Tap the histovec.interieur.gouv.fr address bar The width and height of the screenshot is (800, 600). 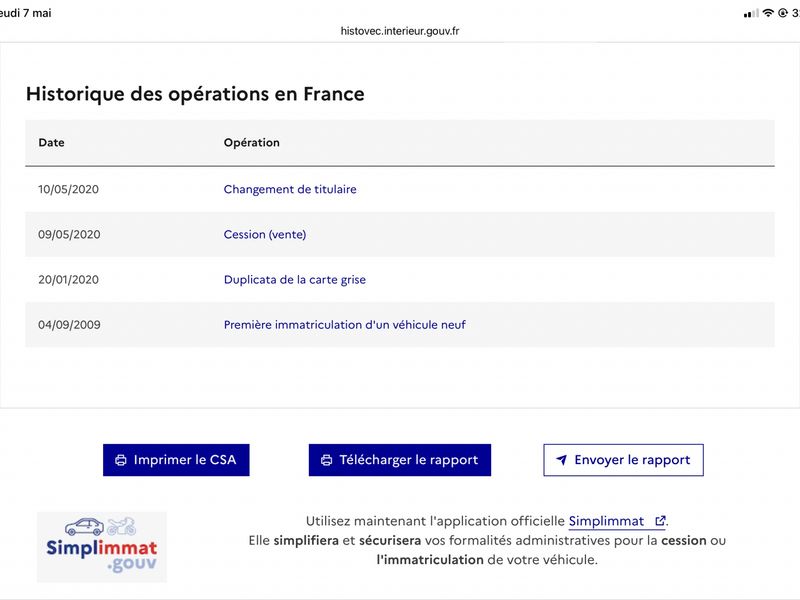400,31
